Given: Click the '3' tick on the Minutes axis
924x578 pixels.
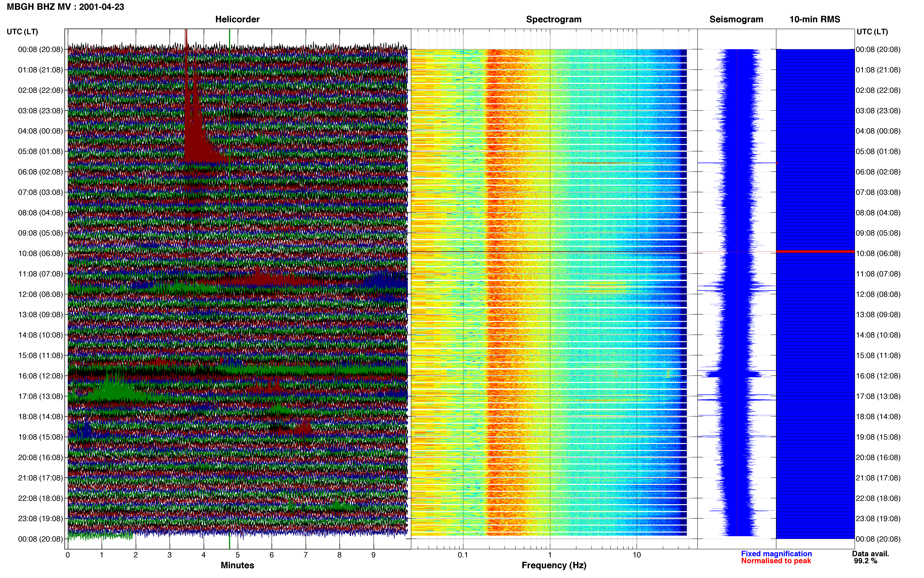Looking at the screenshot, I should (x=170, y=555).
